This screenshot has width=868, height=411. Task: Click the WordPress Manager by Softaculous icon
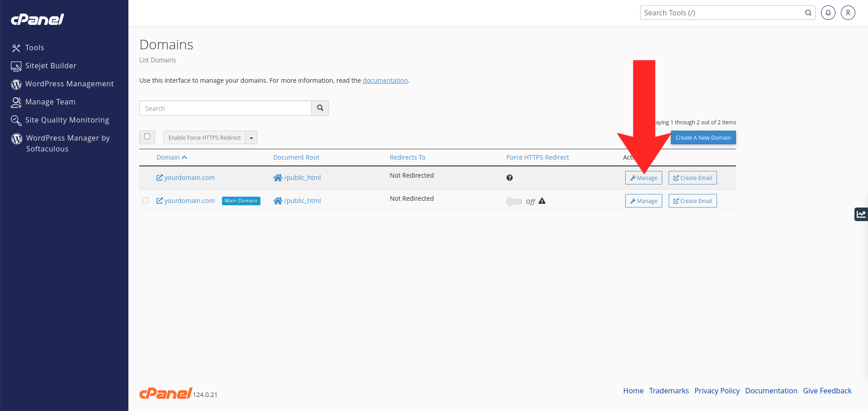click(x=17, y=138)
